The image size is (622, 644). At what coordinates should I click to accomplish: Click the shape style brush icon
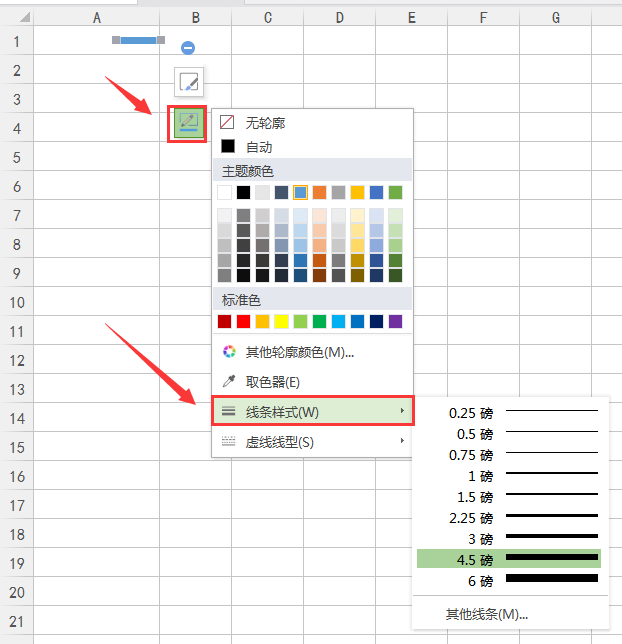pyautogui.click(x=189, y=82)
